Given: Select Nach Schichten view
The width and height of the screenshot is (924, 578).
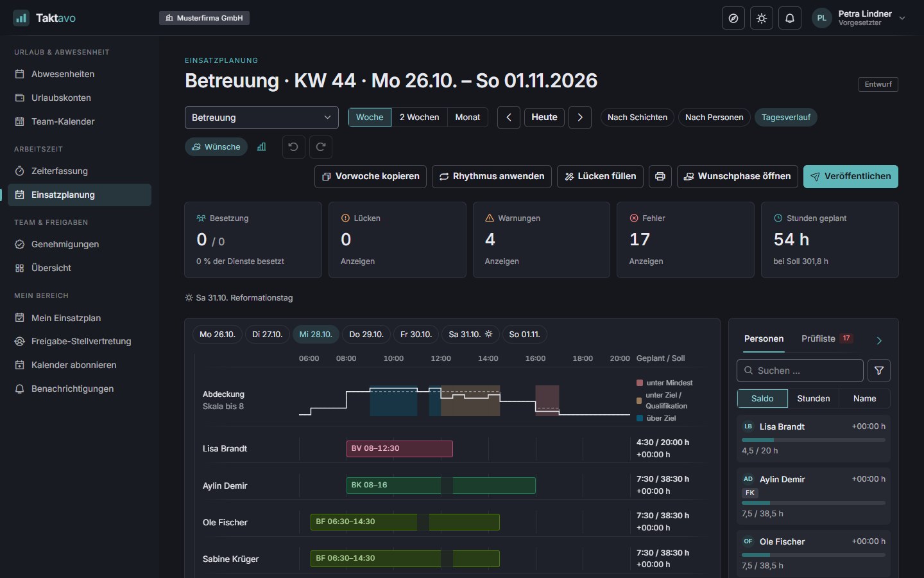Looking at the screenshot, I should pyautogui.click(x=637, y=118).
